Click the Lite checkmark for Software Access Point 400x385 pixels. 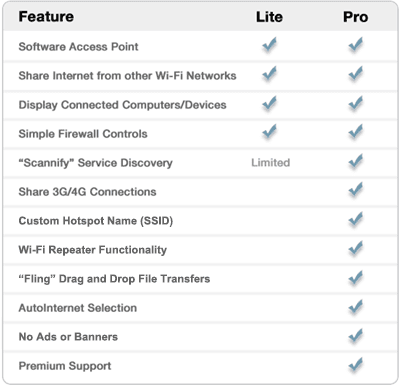[269, 45]
